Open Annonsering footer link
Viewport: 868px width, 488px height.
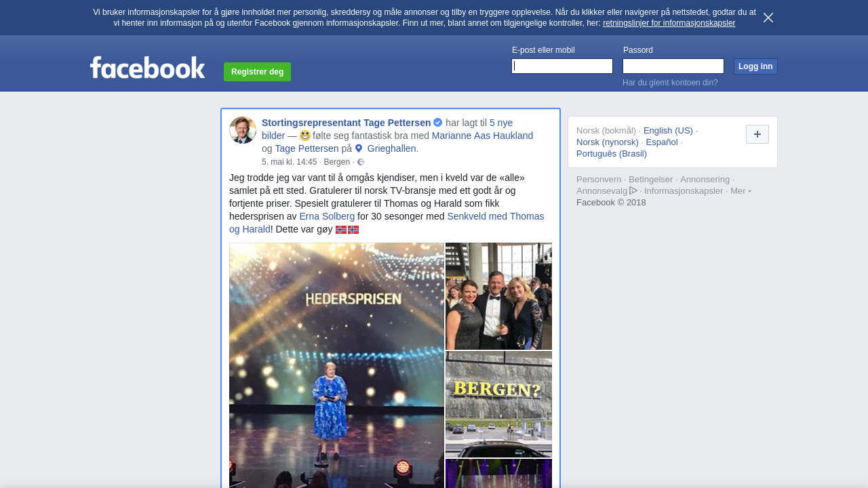point(705,179)
